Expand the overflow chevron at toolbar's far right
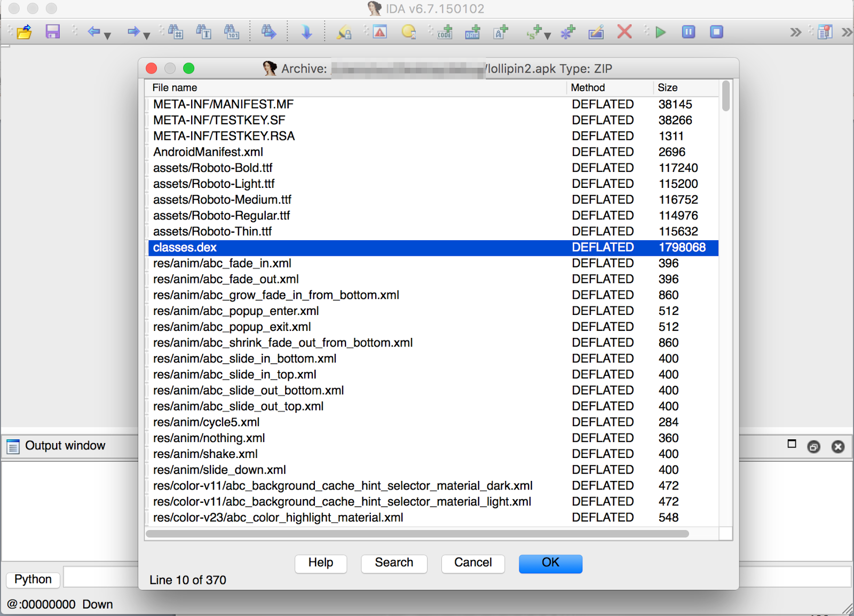 [847, 32]
